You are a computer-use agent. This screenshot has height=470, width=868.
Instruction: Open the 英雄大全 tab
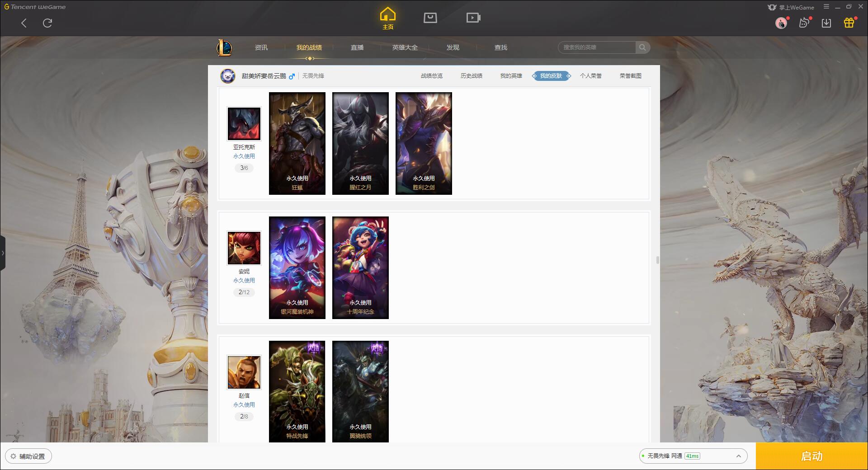(405, 47)
